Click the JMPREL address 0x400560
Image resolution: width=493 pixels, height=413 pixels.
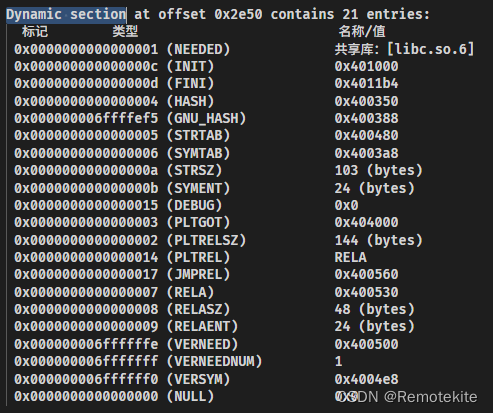pos(366,274)
